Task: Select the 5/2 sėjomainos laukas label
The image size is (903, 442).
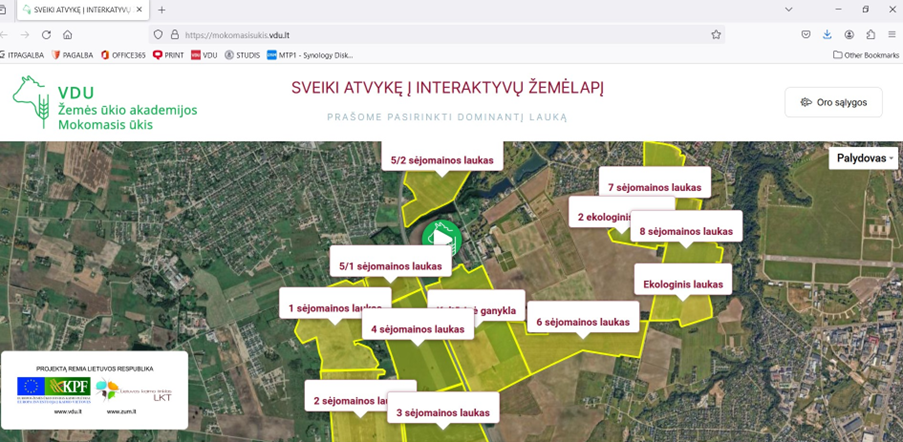Action: tap(442, 159)
